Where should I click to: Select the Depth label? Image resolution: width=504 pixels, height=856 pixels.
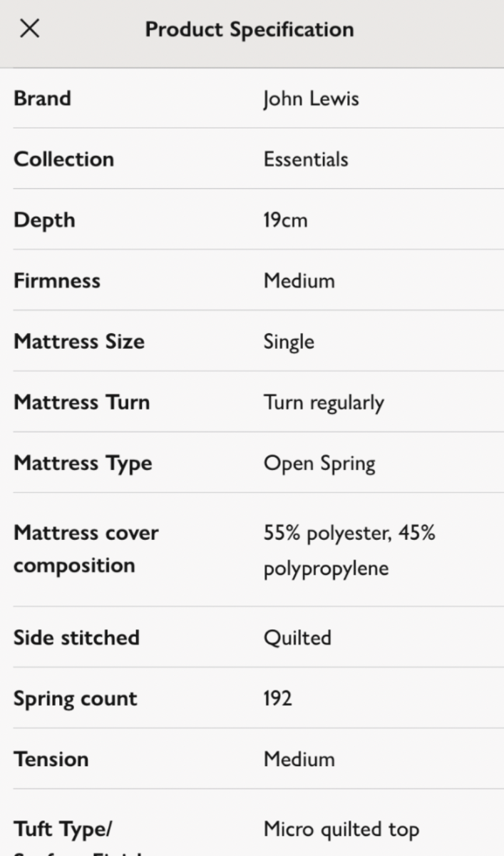point(44,220)
